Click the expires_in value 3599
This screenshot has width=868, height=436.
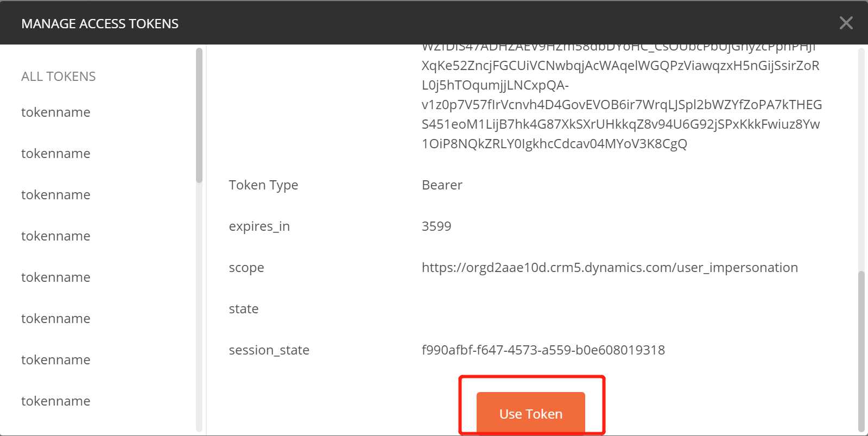click(436, 226)
